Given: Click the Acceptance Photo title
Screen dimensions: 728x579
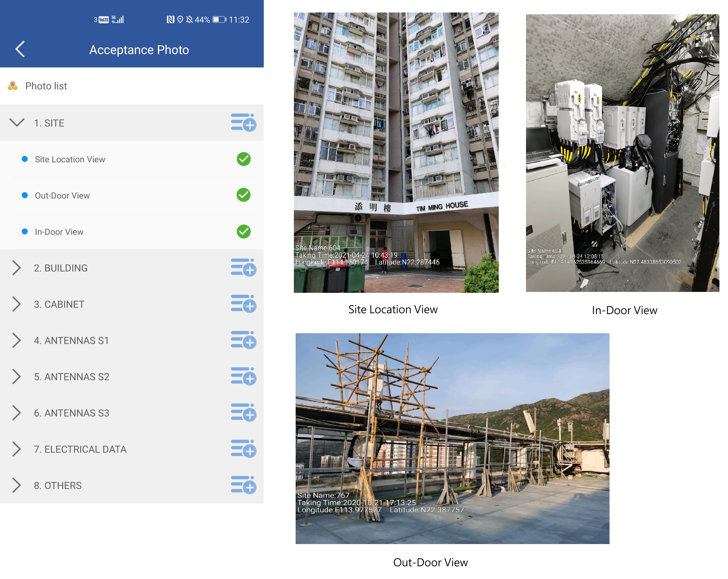Looking at the screenshot, I should coord(139,50).
